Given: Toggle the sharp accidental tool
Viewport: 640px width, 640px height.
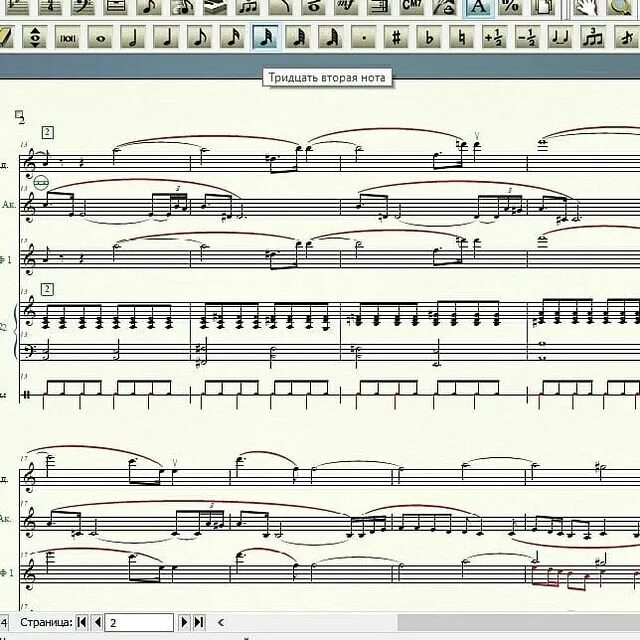Looking at the screenshot, I should coord(396,38).
